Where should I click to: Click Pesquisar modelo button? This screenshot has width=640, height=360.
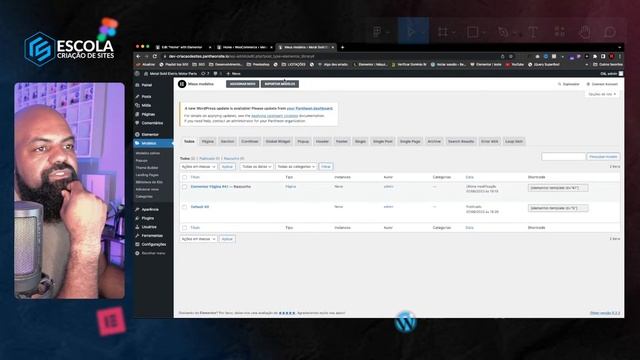[x=603, y=156]
